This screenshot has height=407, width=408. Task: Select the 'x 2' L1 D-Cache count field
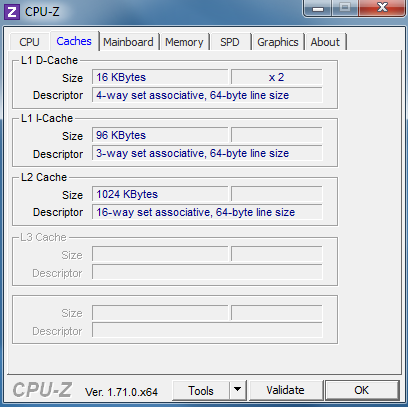click(277, 77)
